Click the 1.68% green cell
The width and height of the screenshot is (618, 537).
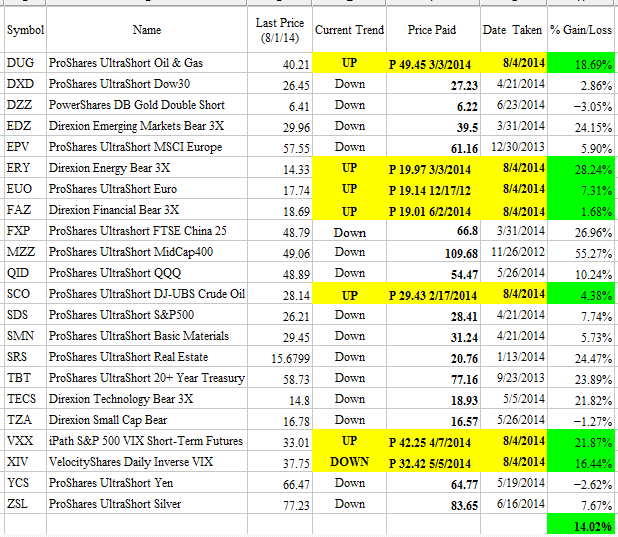[x=581, y=210]
